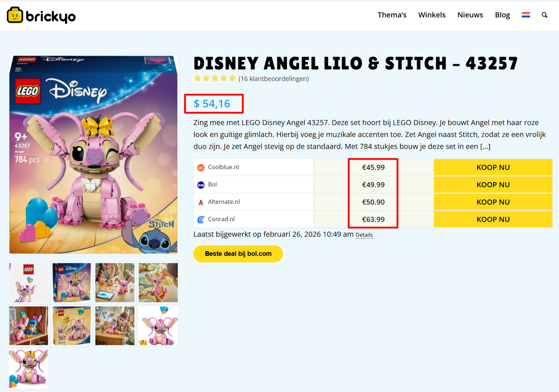Image resolution: width=559 pixels, height=392 pixels.
Task: Select the €63.99 Conrad price
Action: pos(373,219)
